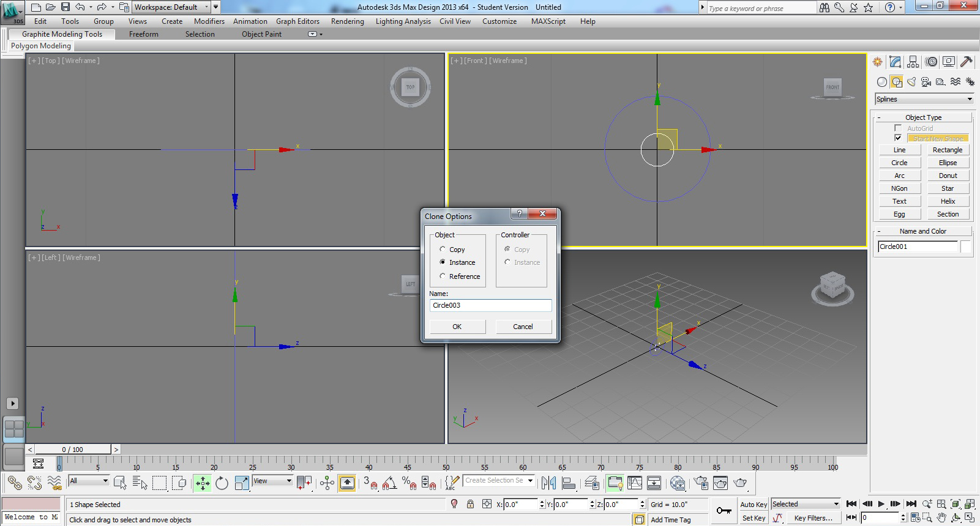The image size is (980, 526).
Task: Open the View reference coordinate dropdown
Action: coord(273,481)
